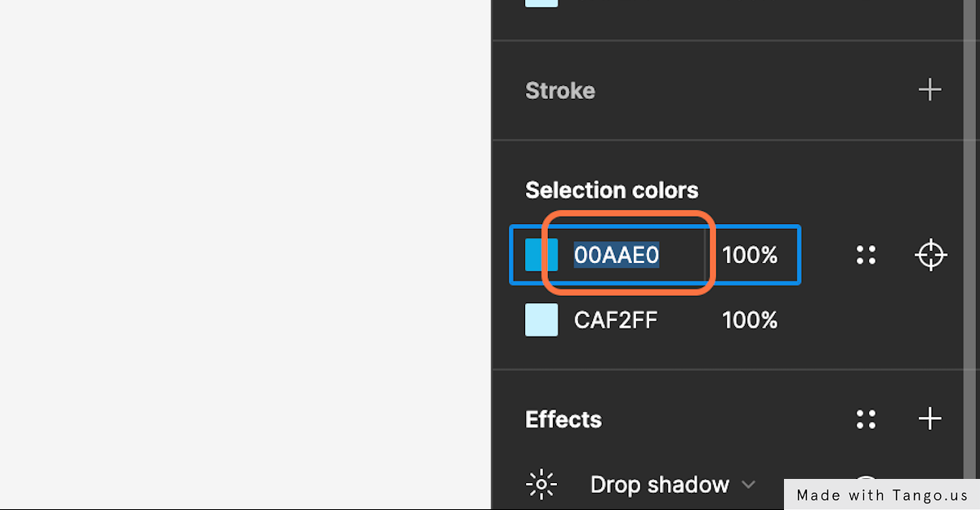Click the Selection colors heading
Viewport: 980px width, 510px height.
pyautogui.click(x=612, y=190)
